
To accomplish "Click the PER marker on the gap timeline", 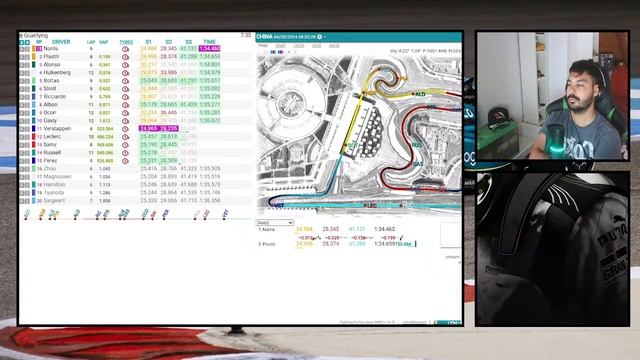I will tap(165, 215).
